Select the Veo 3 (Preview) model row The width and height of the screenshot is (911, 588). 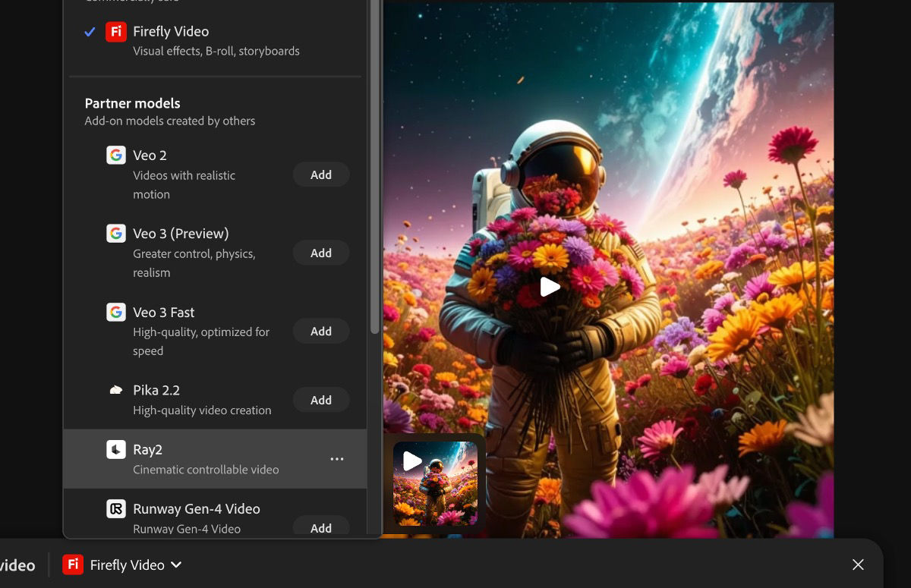[216, 253]
